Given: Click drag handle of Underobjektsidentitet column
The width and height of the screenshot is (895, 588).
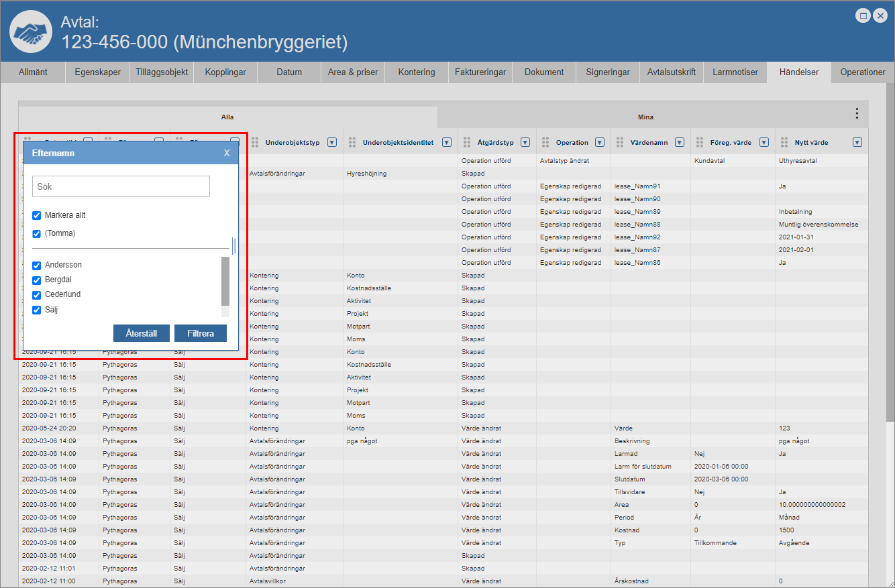Looking at the screenshot, I should click(352, 142).
